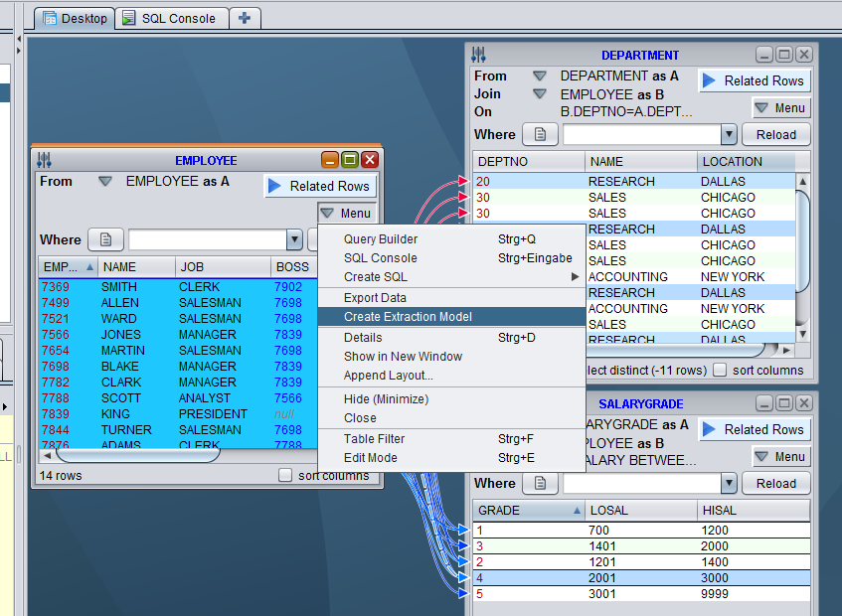Click the plus icon to add new tab
Image resolution: width=842 pixels, height=616 pixels.
pos(246,18)
